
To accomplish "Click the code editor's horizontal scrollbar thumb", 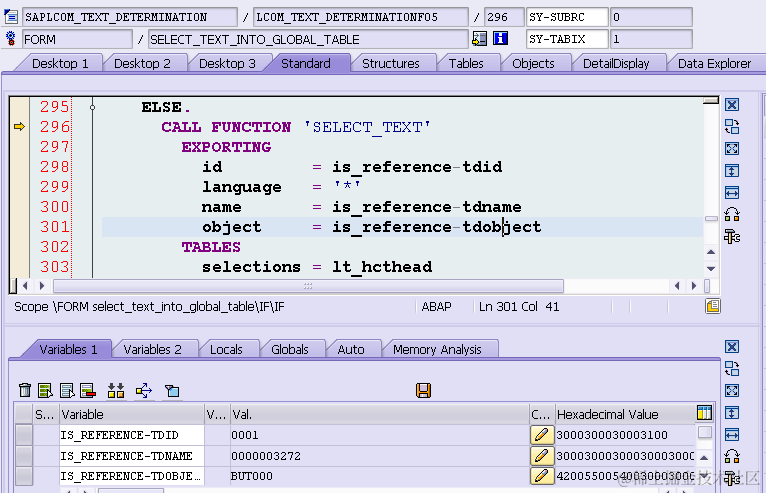I will coord(308,286).
